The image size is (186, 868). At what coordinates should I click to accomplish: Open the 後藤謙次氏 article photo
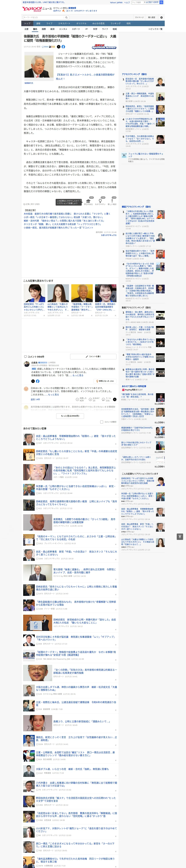click(x=39, y=66)
